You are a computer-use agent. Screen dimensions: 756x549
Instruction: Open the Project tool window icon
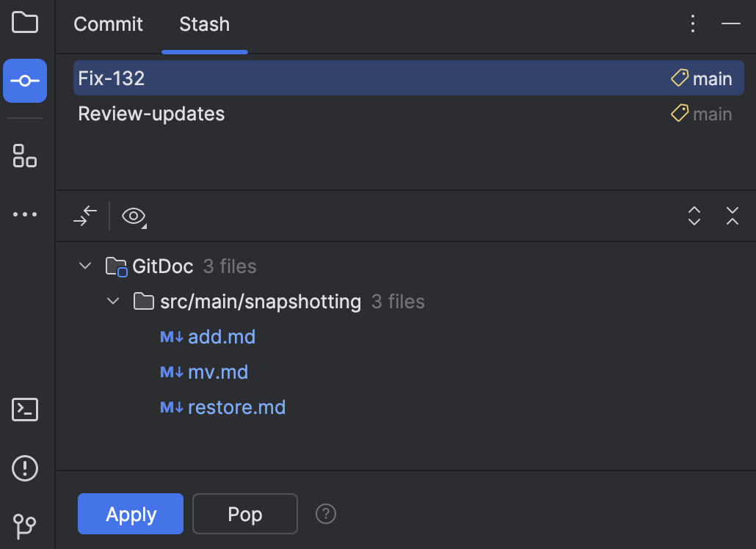click(25, 23)
